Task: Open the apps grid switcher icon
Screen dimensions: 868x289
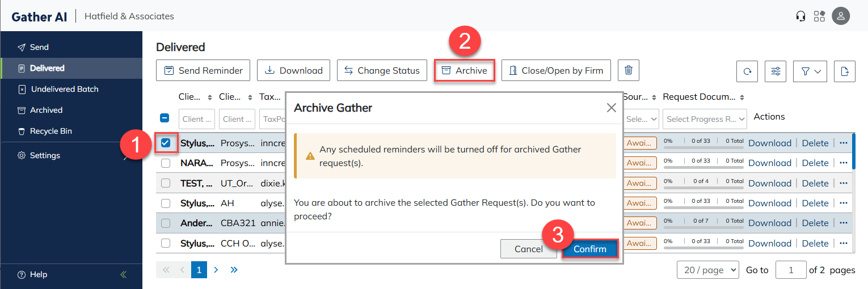Action: 819,16
